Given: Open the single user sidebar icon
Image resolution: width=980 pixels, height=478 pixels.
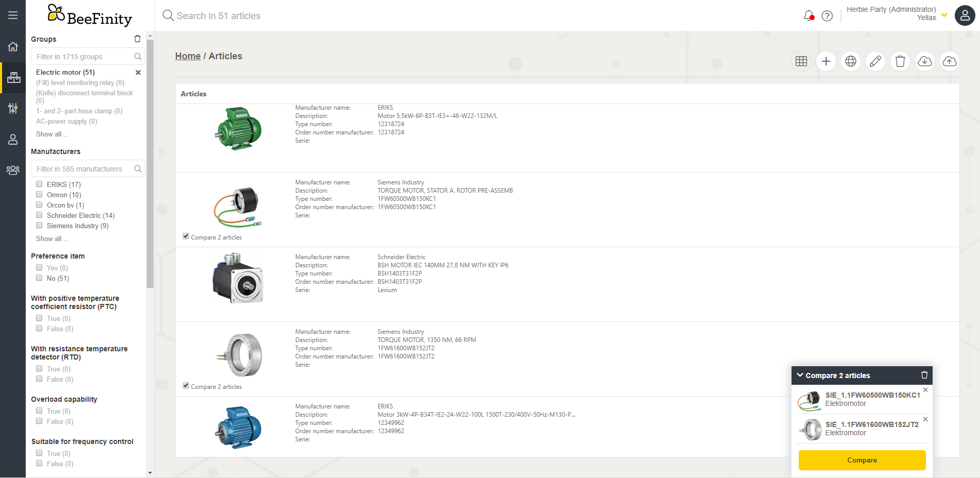Looking at the screenshot, I should click(13, 139).
